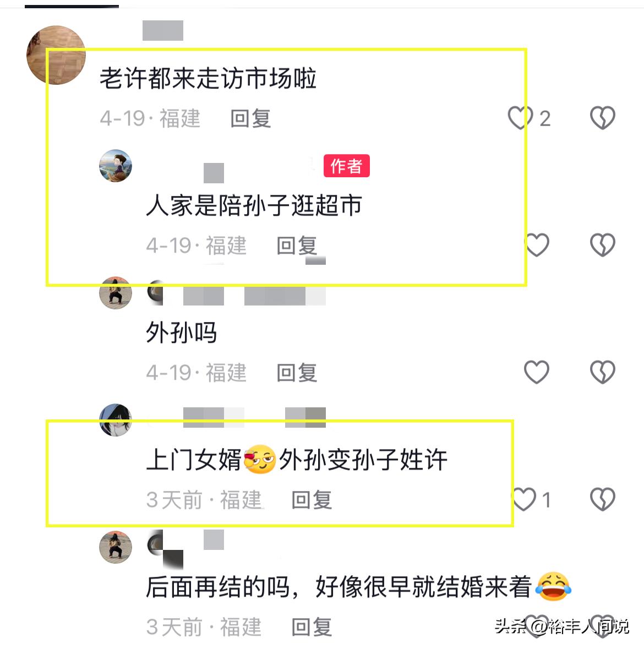Image resolution: width=644 pixels, height=649 pixels.
Task: Like the '外孙吗' comment
Action: point(537,372)
